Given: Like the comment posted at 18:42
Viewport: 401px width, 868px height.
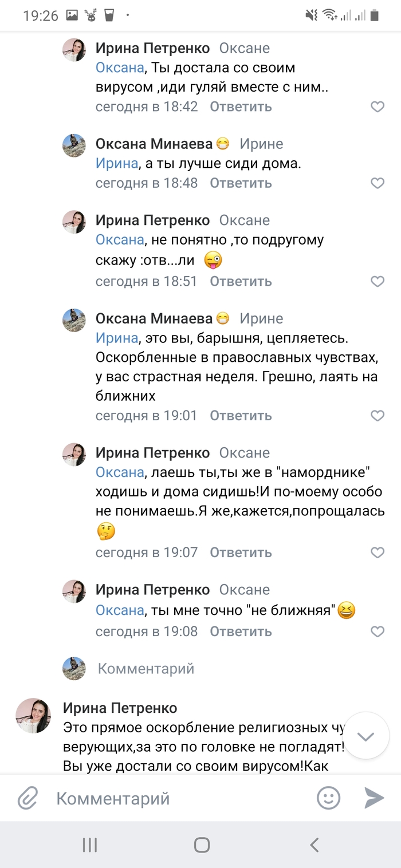Looking at the screenshot, I should tap(377, 106).
